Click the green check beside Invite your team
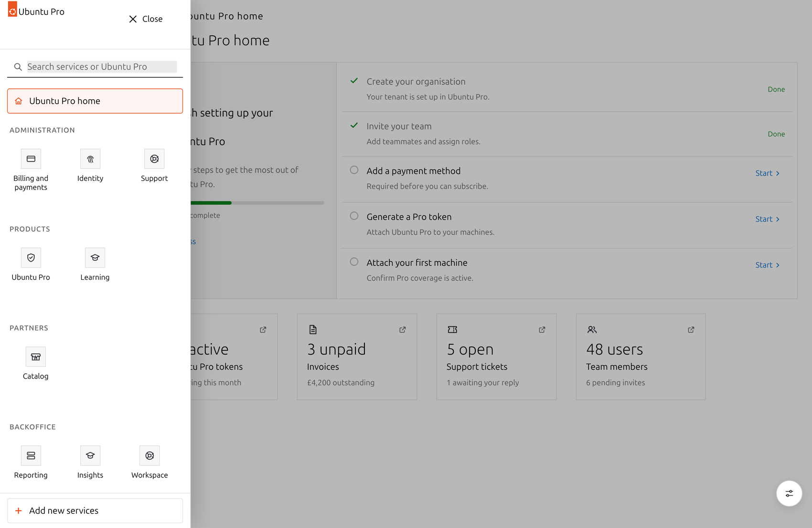Viewport: 812px width, 528px height. (354, 126)
